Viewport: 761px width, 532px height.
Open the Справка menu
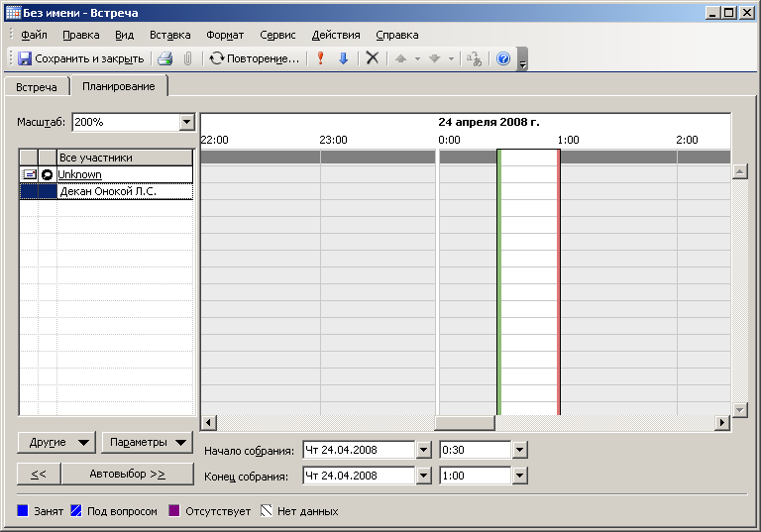pos(397,35)
